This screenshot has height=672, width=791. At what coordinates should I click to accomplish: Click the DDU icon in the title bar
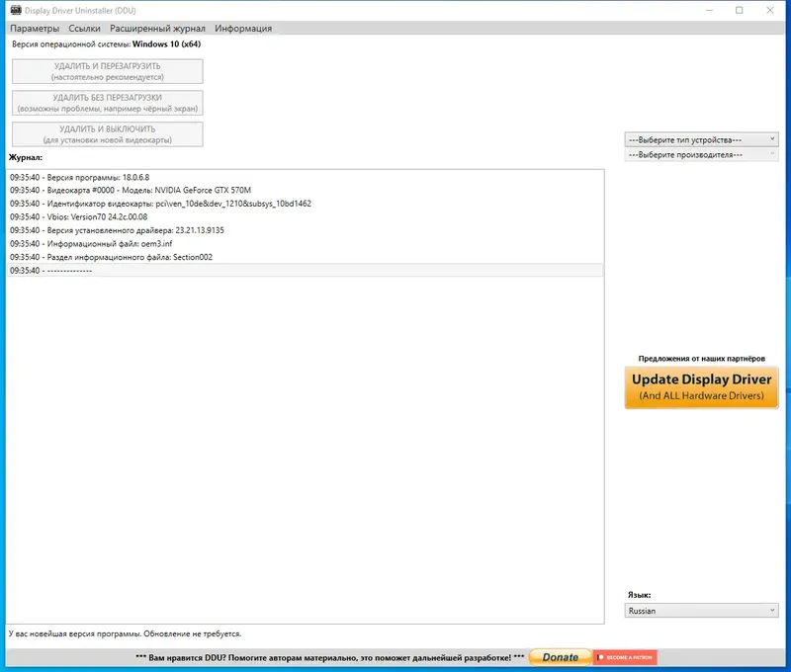click(14, 9)
